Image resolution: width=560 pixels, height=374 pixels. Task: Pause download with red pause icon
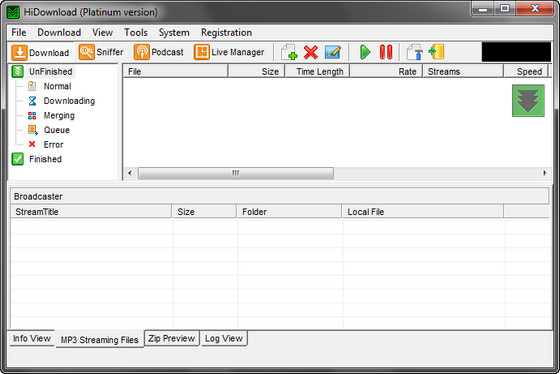tap(386, 52)
